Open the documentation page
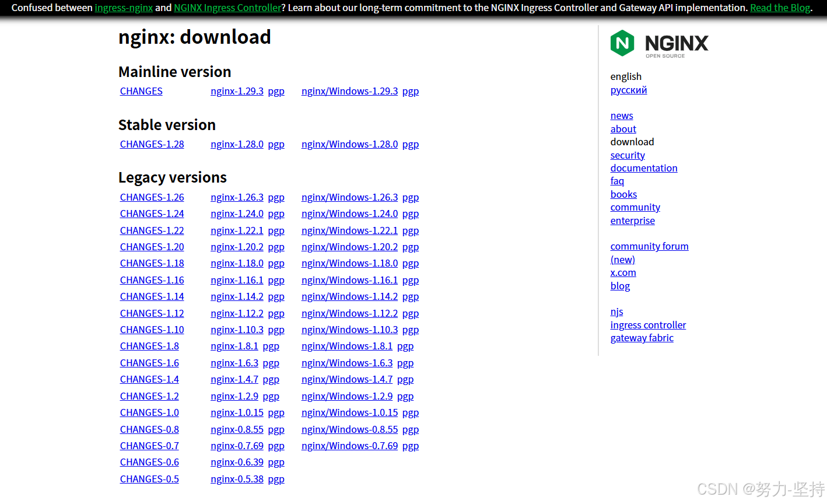827x504 pixels. click(644, 168)
